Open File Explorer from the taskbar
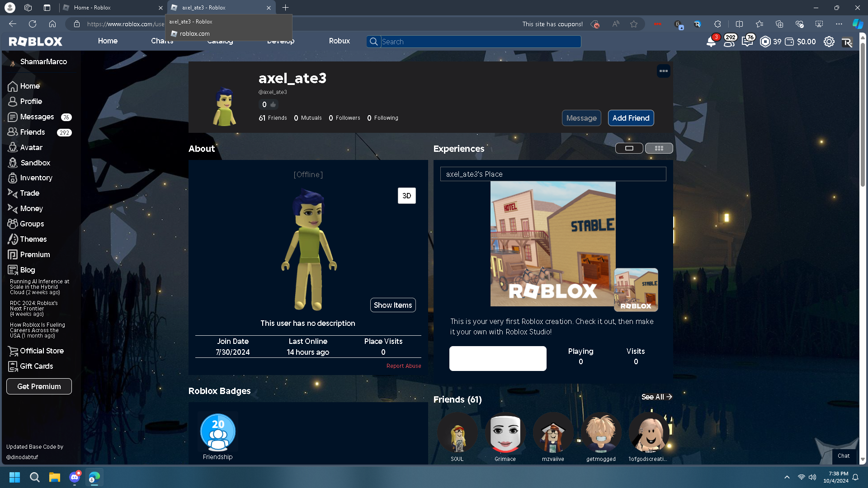The image size is (868, 488). click(x=54, y=477)
